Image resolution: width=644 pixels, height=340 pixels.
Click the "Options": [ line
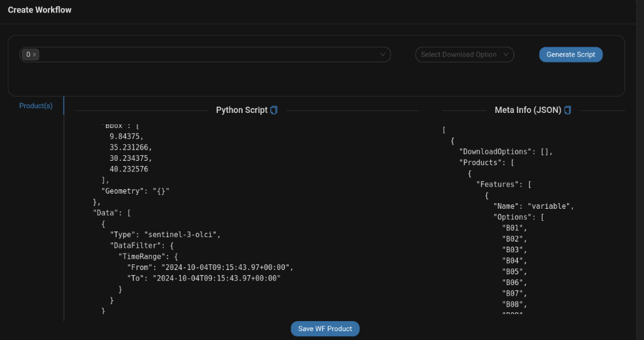519,217
